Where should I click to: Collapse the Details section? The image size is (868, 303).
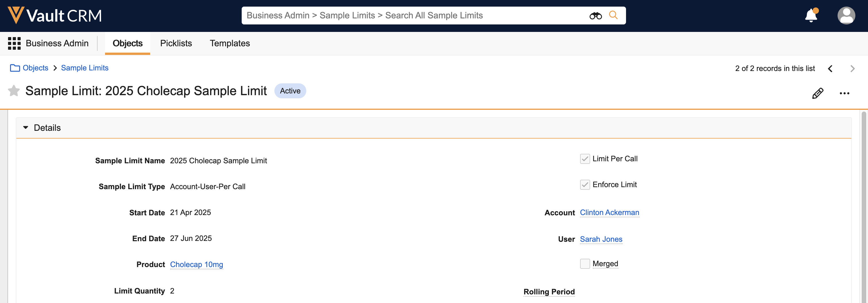pyautogui.click(x=26, y=128)
